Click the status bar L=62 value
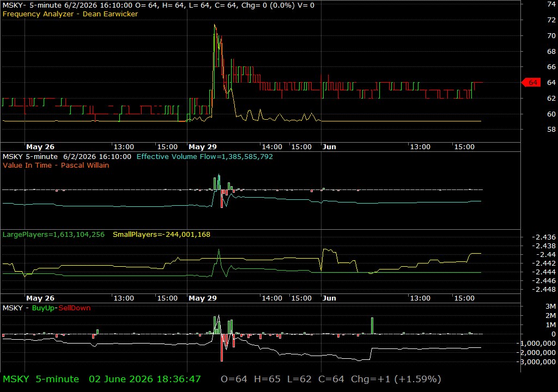The width and height of the screenshot is (558, 392). pyautogui.click(x=299, y=379)
